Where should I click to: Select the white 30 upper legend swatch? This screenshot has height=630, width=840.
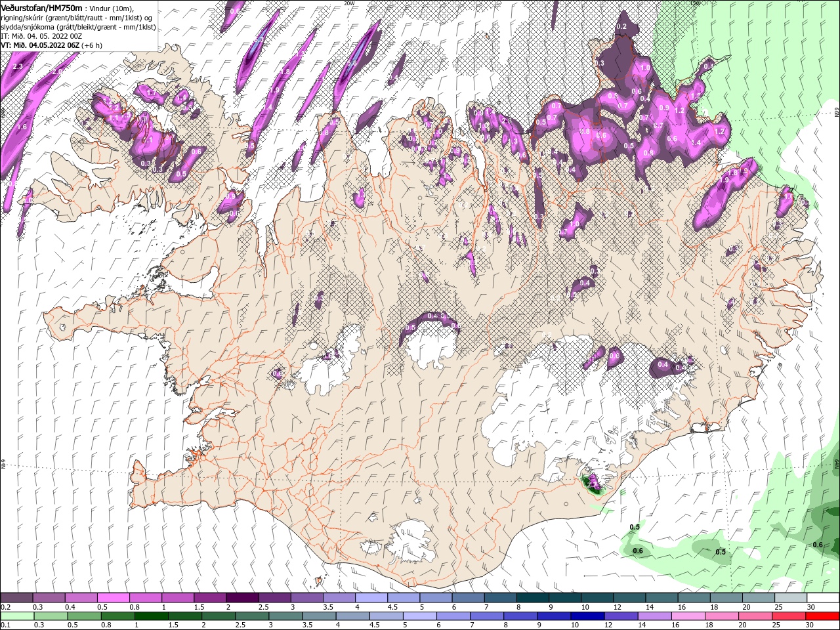824,598
